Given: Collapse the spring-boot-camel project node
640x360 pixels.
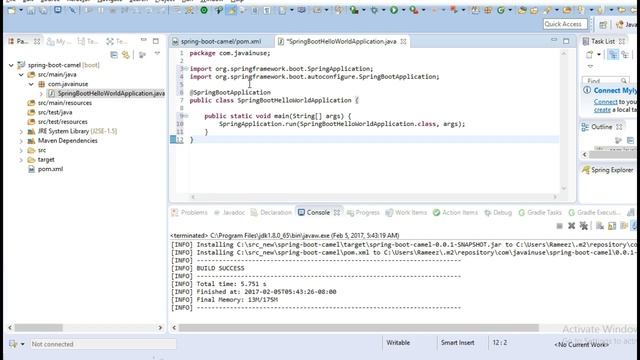Looking at the screenshot, I should pos(11,65).
